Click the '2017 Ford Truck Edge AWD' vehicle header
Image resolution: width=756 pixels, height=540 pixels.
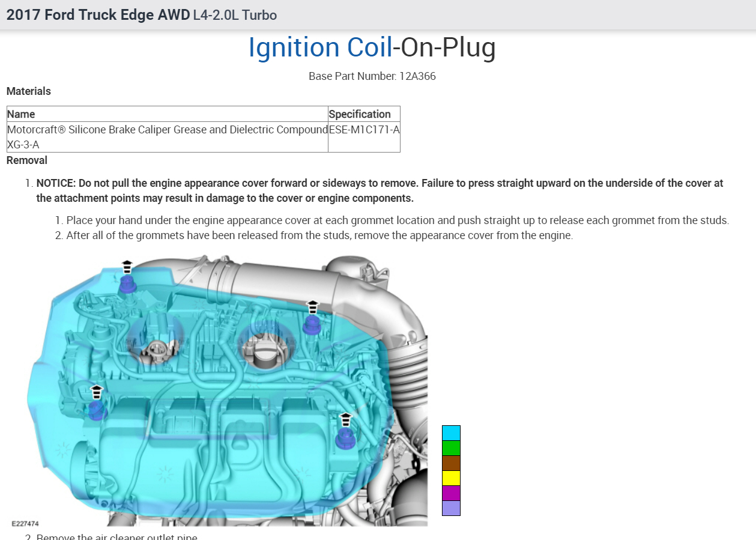point(98,15)
